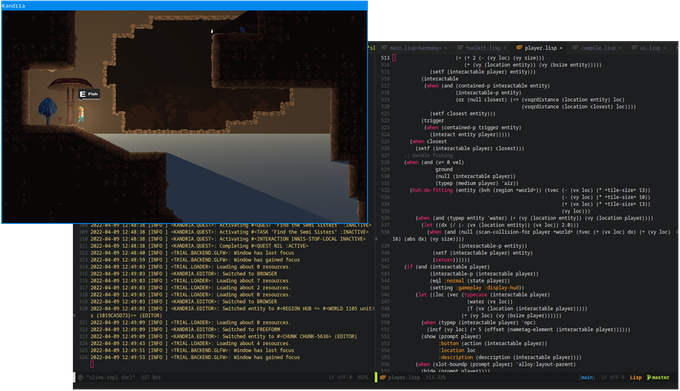Close the compile.lisp tab
Viewport: 680px width, 391px height.
coord(620,48)
